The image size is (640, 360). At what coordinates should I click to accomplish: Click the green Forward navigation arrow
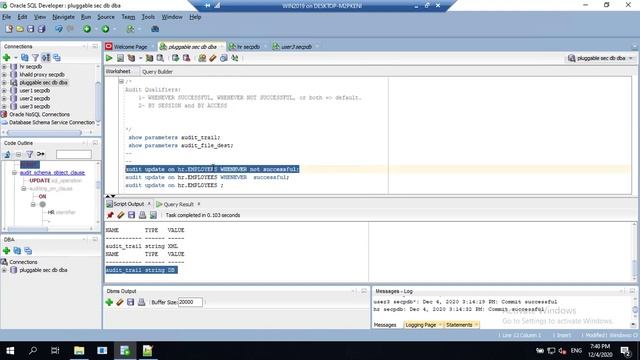click(x=105, y=29)
